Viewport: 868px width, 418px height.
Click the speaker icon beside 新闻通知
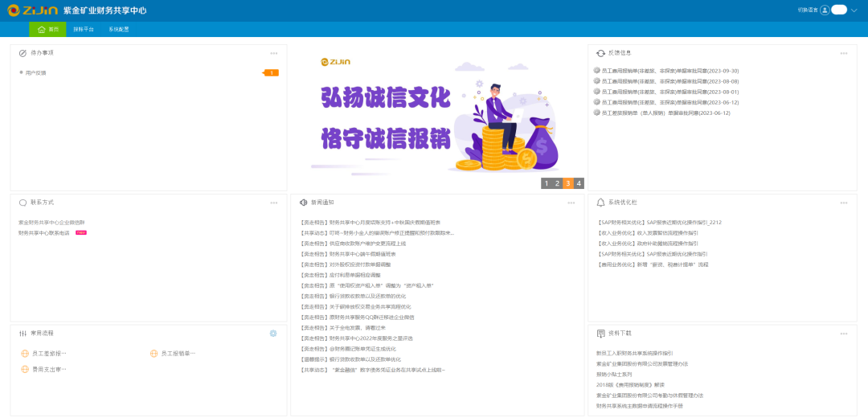(x=303, y=203)
